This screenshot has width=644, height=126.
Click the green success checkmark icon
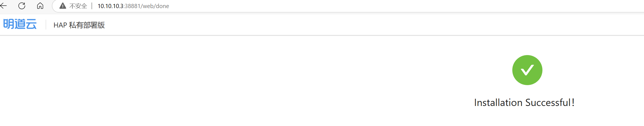point(527,70)
